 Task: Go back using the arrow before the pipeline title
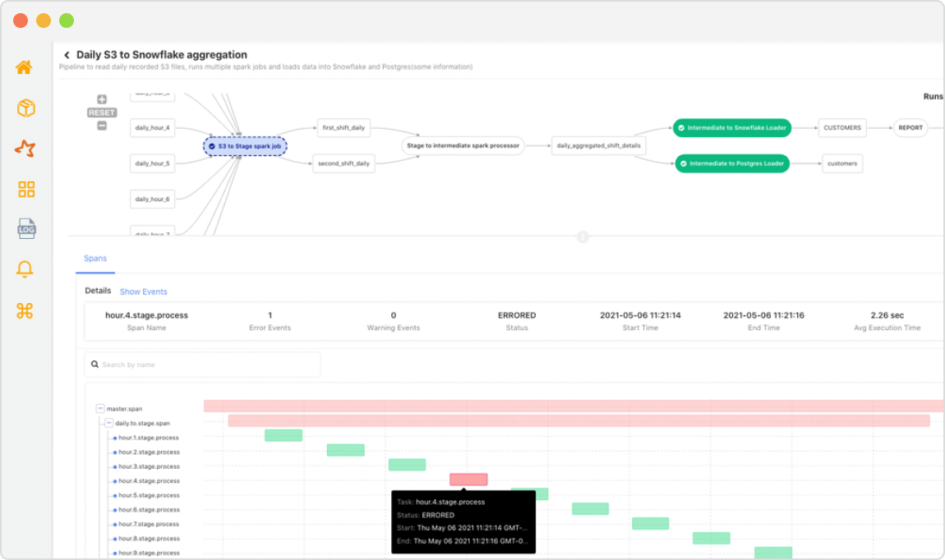pyautogui.click(x=67, y=54)
